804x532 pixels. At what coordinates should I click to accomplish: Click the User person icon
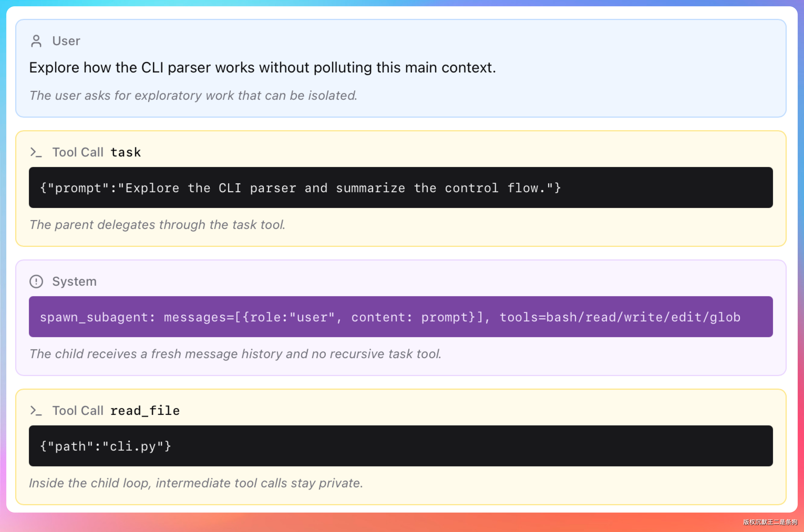pos(36,41)
